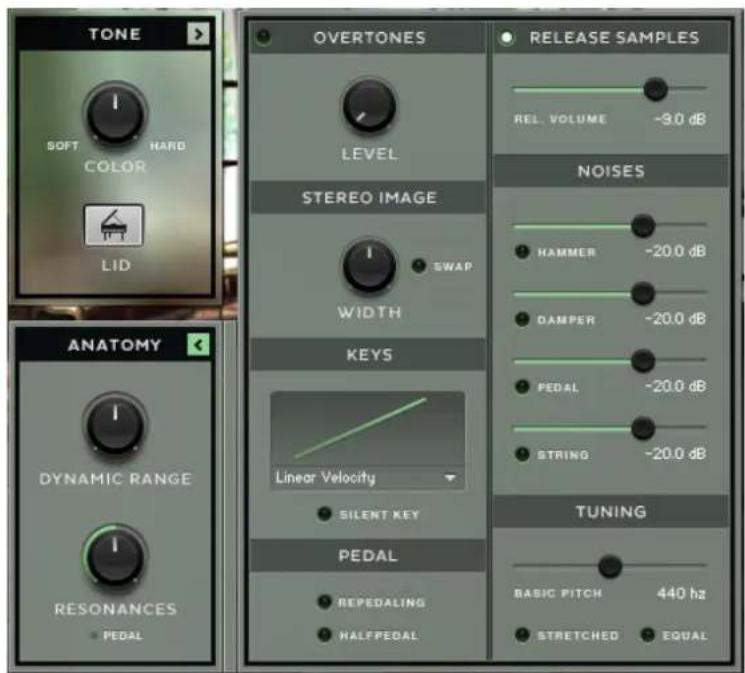Click the String noise slider handle
The width and height of the screenshot is (745, 673).
pos(643,428)
